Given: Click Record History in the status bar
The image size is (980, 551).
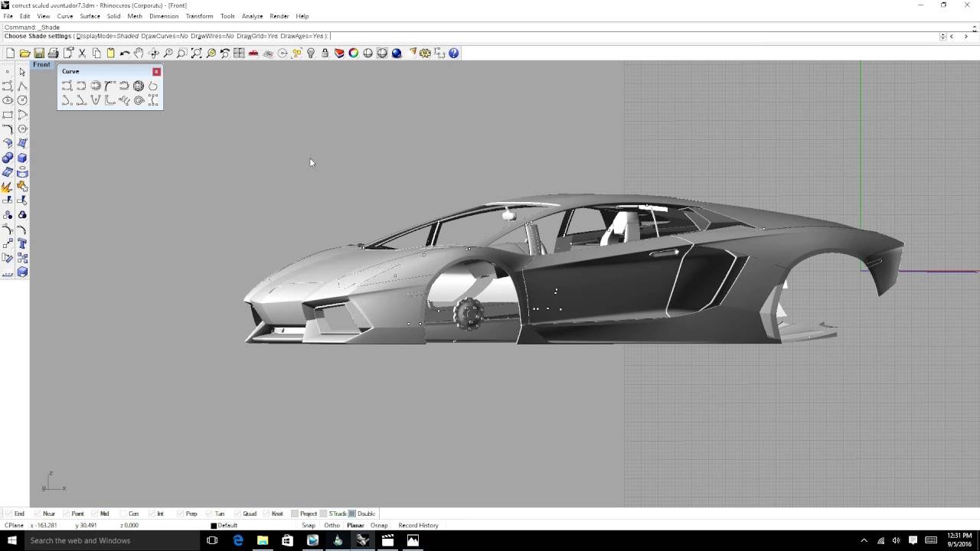Looking at the screenshot, I should (x=418, y=525).
